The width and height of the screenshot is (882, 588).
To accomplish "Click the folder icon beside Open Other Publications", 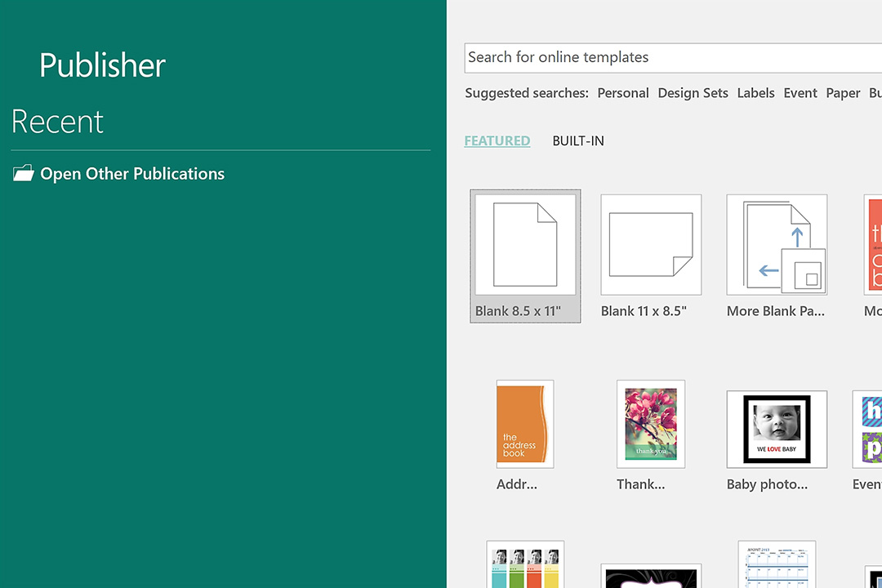I will pos(24,173).
